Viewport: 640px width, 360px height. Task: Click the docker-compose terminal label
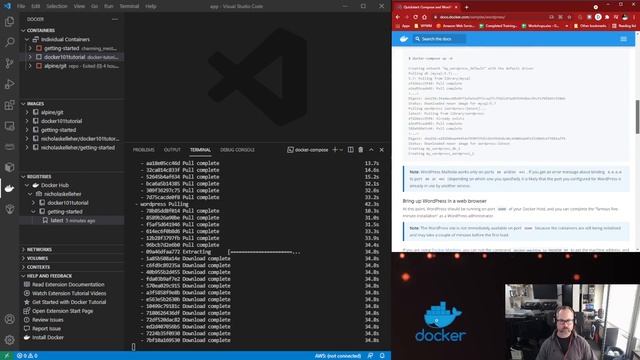[x=308, y=150]
